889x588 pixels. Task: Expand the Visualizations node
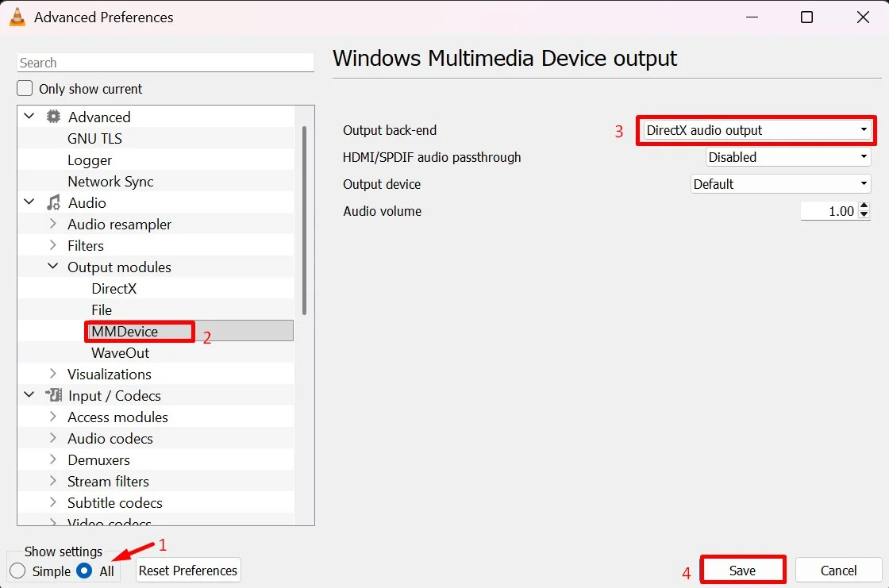52,374
